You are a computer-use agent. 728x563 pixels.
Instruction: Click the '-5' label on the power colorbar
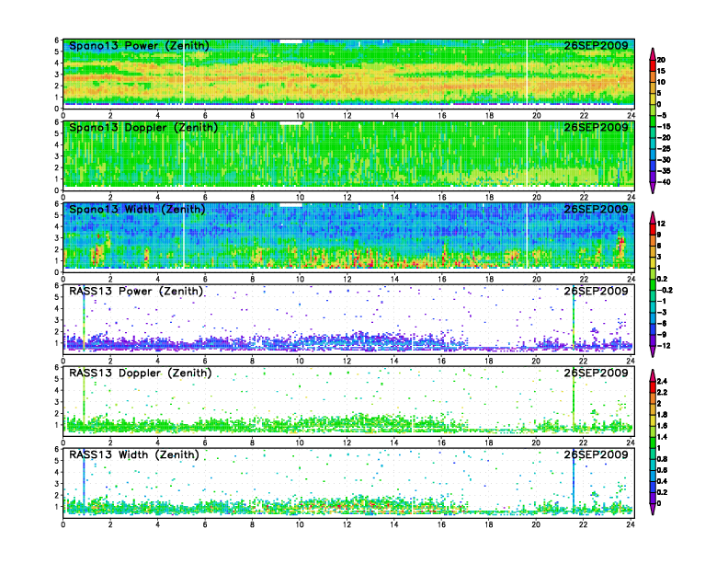point(662,116)
